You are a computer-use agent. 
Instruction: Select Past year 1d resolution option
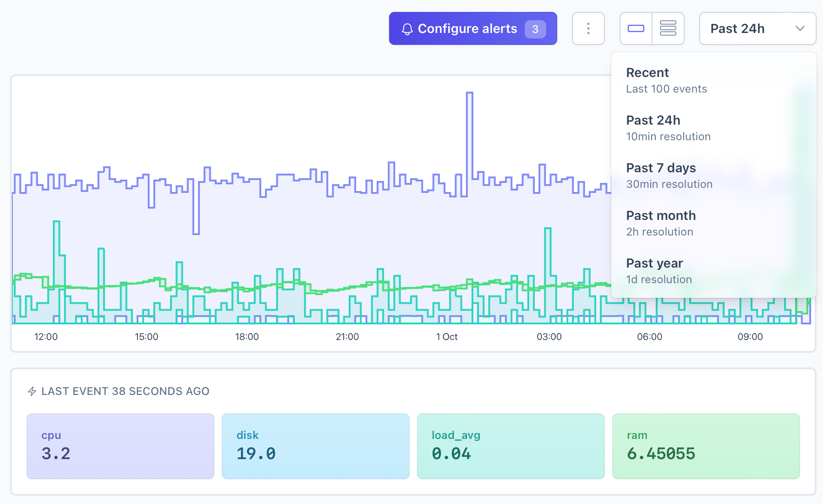pos(714,271)
